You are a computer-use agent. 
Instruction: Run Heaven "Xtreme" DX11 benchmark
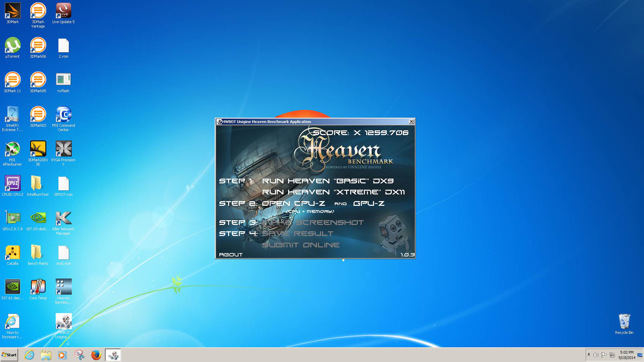click(x=333, y=192)
